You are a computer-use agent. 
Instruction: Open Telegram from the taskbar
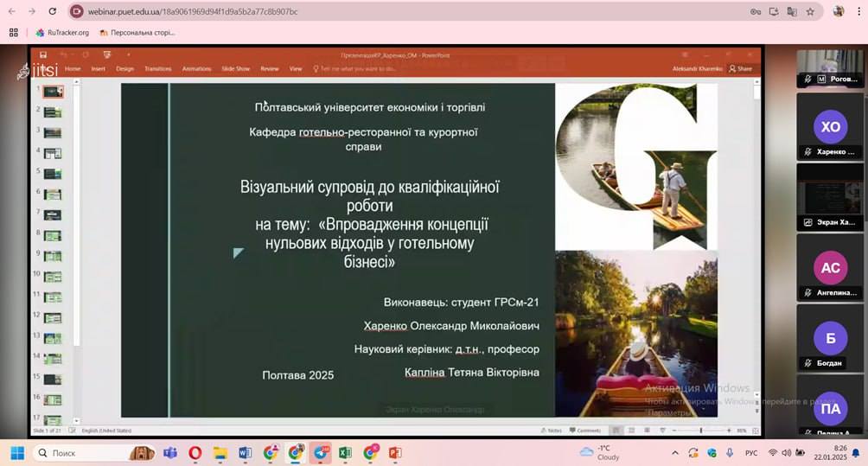click(321, 452)
